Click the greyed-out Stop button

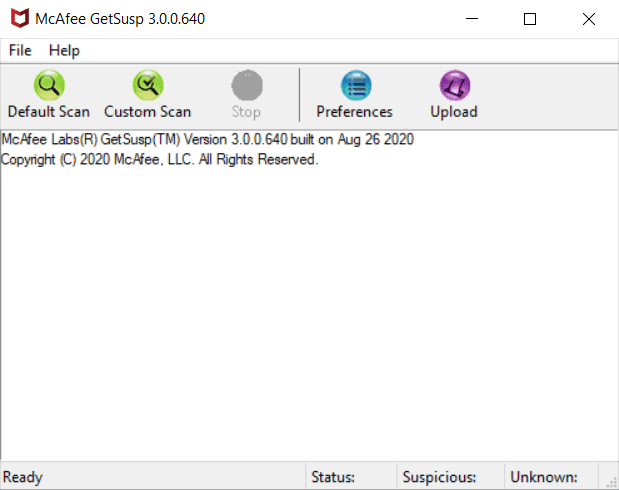pyautogui.click(x=247, y=95)
